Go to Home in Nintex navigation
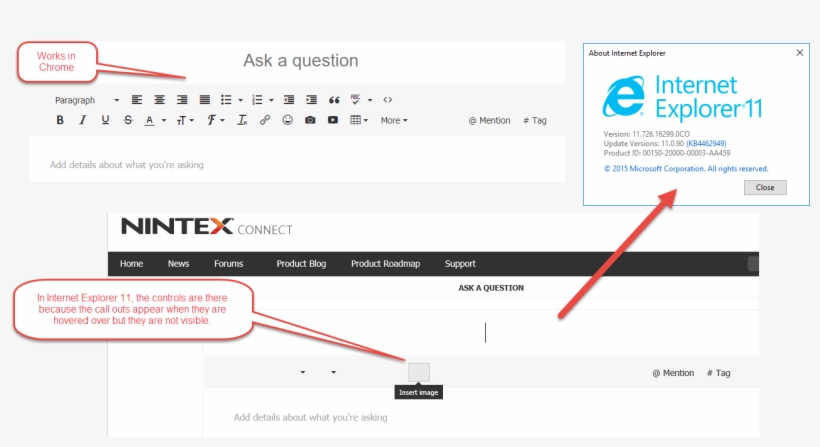The height and width of the screenshot is (447, 820). tap(131, 263)
